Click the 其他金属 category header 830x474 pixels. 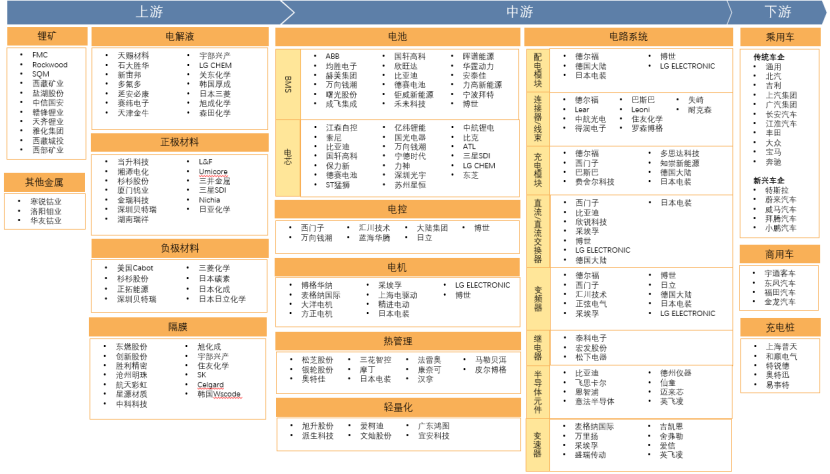coord(44,183)
